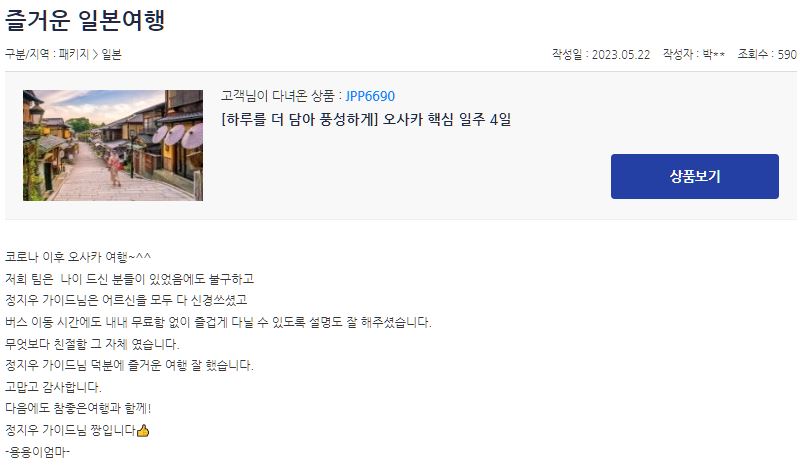Click the 상품보기 button

pyautogui.click(x=694, y=176)
